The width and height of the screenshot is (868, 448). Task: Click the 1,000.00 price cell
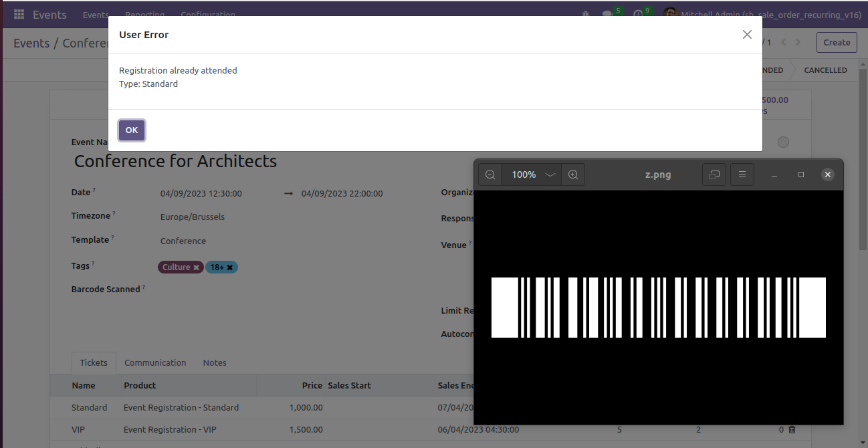point(306,408)
